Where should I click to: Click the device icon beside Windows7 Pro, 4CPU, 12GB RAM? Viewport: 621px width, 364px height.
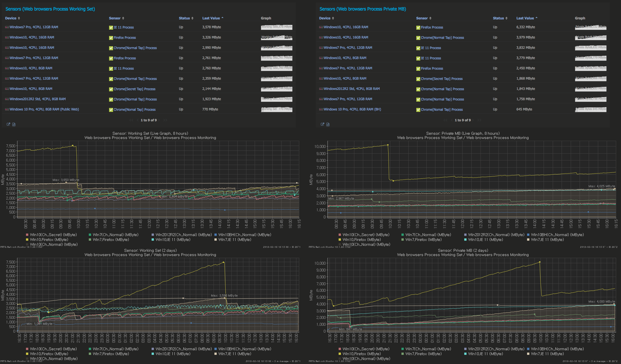click(7, 27)
